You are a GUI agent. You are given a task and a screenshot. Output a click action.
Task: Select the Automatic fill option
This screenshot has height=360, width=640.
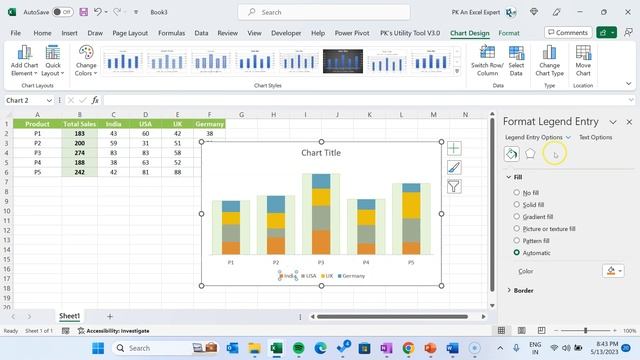pyautogui.click(x=516, y=252)
